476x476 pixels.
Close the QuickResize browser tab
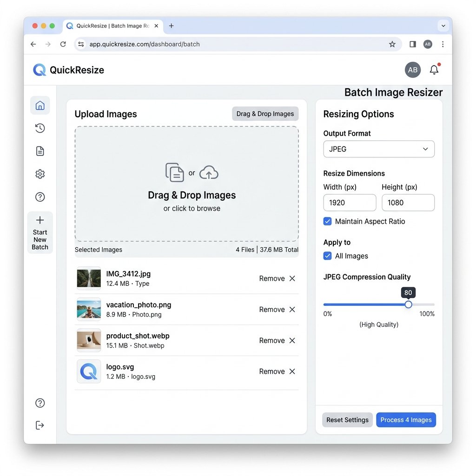[156, 26]
